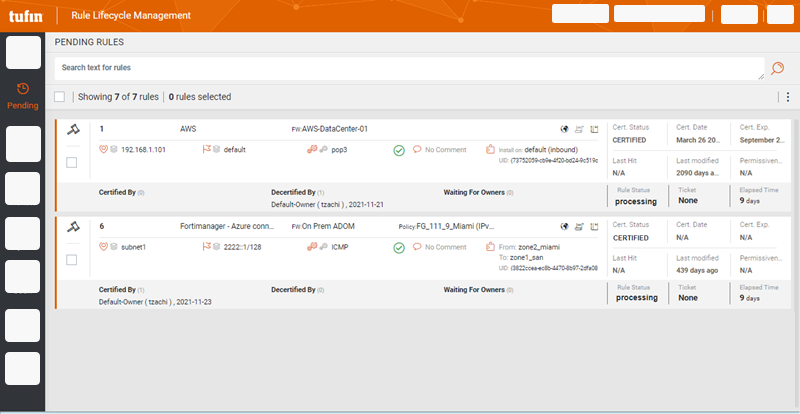Click source address 192.168.1.101
Screen dimensions: 800x414
(143, 150)
